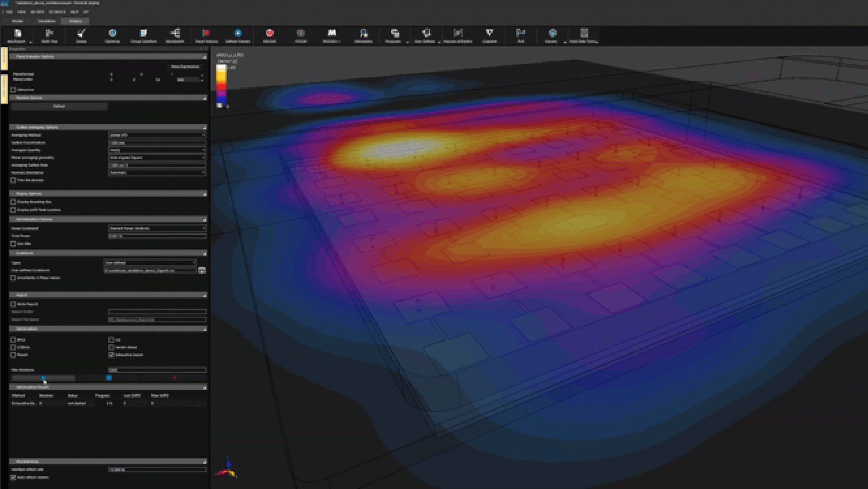Click the Plot toolbar icon
This screenshot has height=489, width=868.
coord(521,34)
